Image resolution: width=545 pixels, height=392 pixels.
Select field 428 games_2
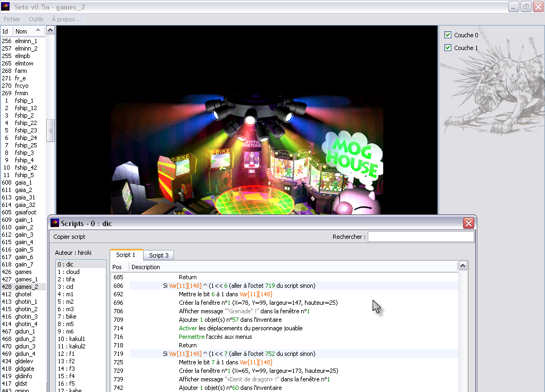click(x=23, y=287)
